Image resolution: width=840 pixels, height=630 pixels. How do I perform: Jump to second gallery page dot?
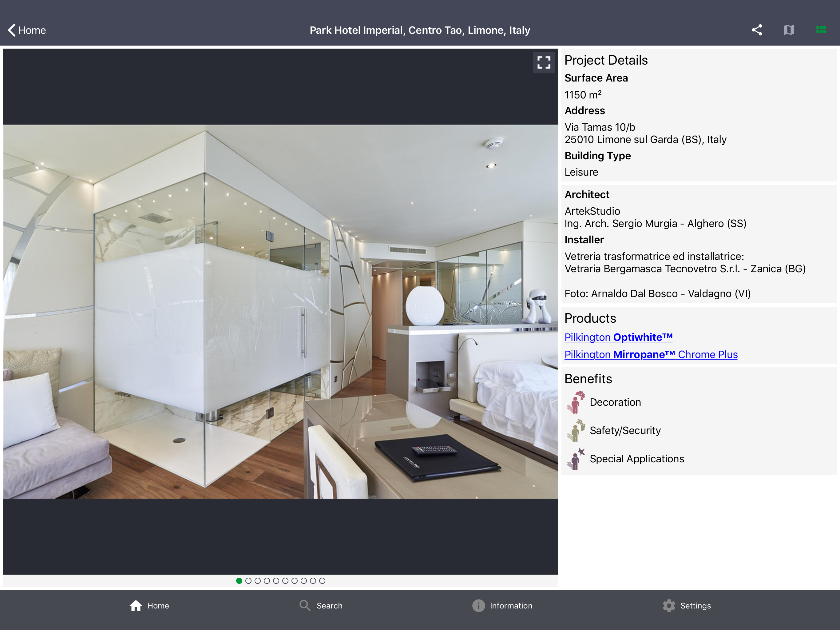pyautogui.click(x=248, y=580)
